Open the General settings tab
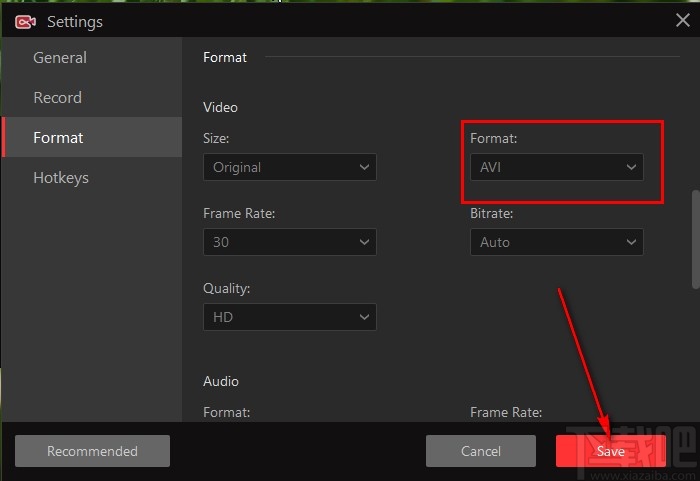 pos(60,58)
